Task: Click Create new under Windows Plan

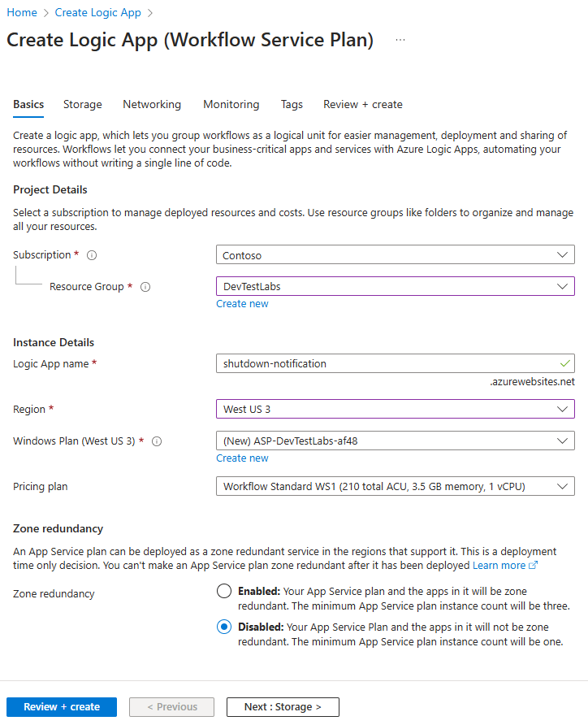Action: point(242,458)
